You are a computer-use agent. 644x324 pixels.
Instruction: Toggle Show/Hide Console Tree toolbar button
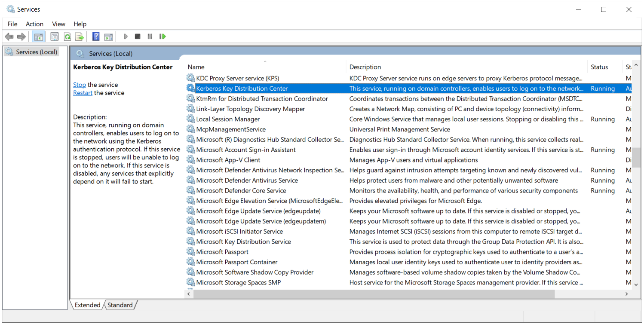(x=39, y=37)
